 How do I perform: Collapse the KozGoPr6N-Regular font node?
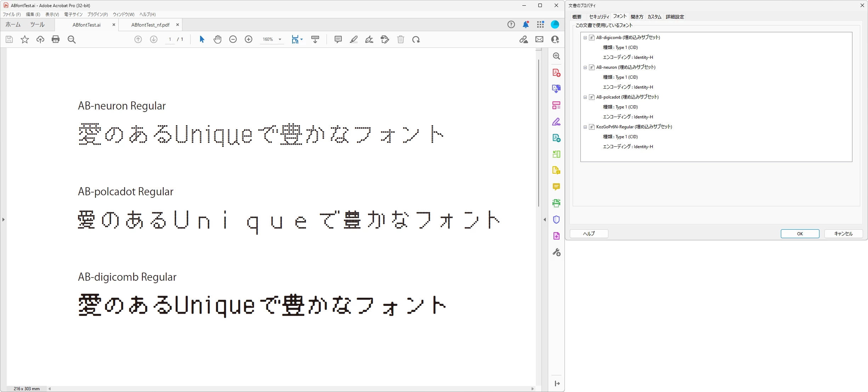(585, 127)
